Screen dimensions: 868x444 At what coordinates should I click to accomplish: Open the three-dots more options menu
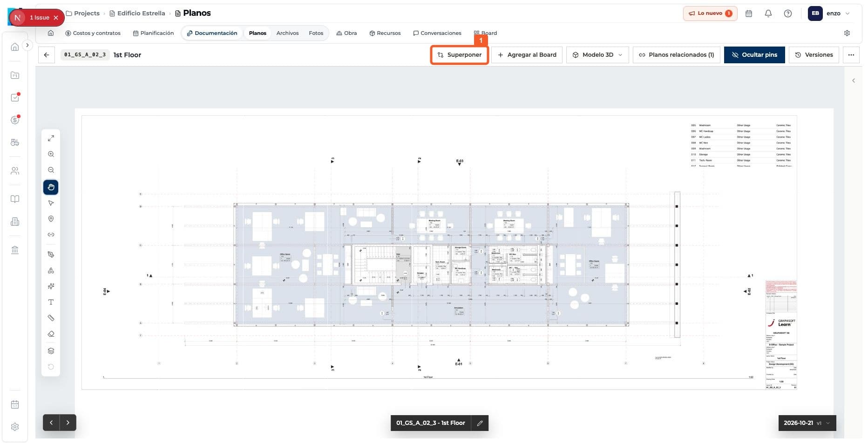pos(851,55)
